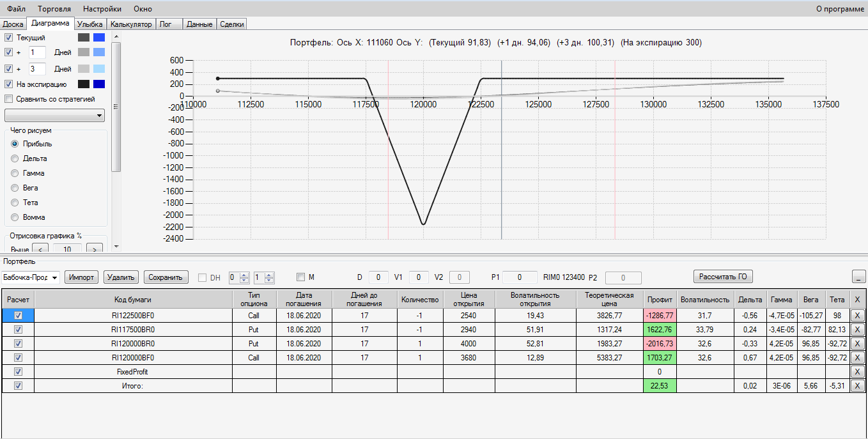The image size is (868, 439).
Task: Decrement the second DH spinner value
Action: tap(269, 281)
